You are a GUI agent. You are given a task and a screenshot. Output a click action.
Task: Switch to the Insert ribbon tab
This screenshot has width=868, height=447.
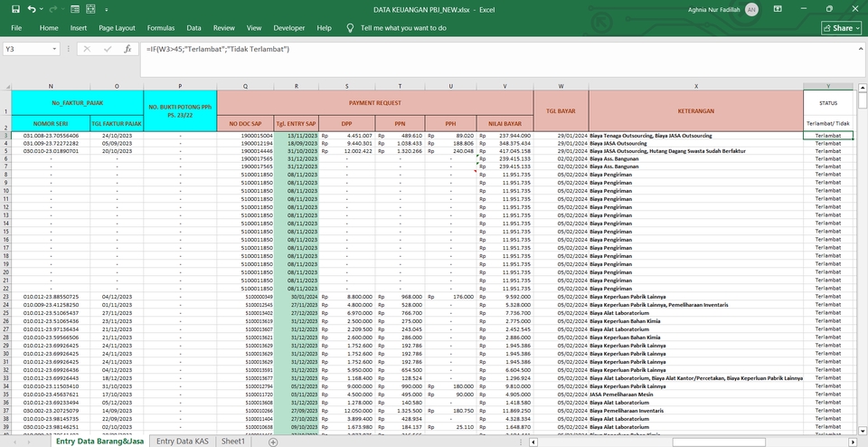(x=79, y=28)
